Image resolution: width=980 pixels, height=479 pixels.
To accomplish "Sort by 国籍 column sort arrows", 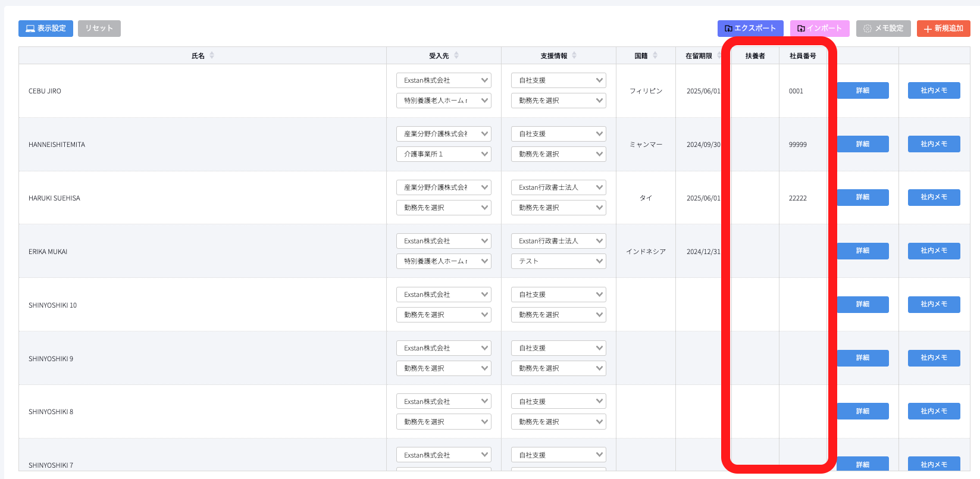I will click(655, 55).
